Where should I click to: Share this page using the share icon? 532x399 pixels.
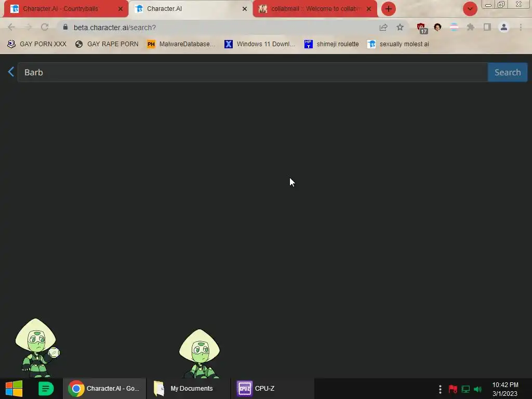pos(383,27)
